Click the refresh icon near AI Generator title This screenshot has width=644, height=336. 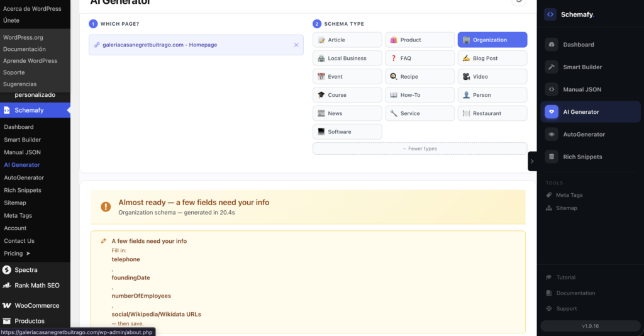click(x=519, y=2)
